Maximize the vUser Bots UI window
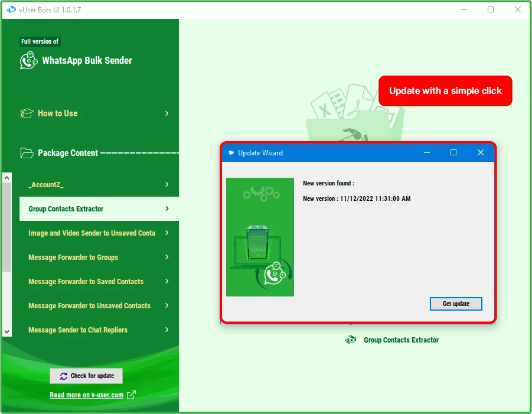This screenshot has height=414, width=532. (x=491, y=9)
